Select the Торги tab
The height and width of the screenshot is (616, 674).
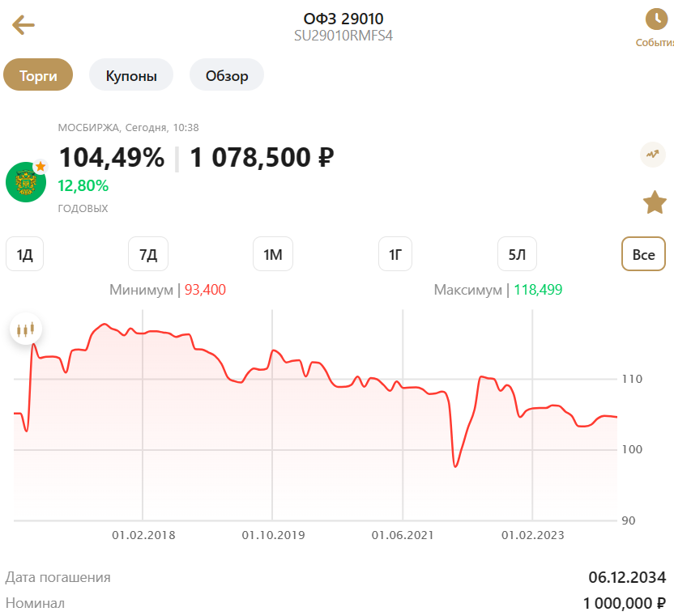(x=38, y=74)
